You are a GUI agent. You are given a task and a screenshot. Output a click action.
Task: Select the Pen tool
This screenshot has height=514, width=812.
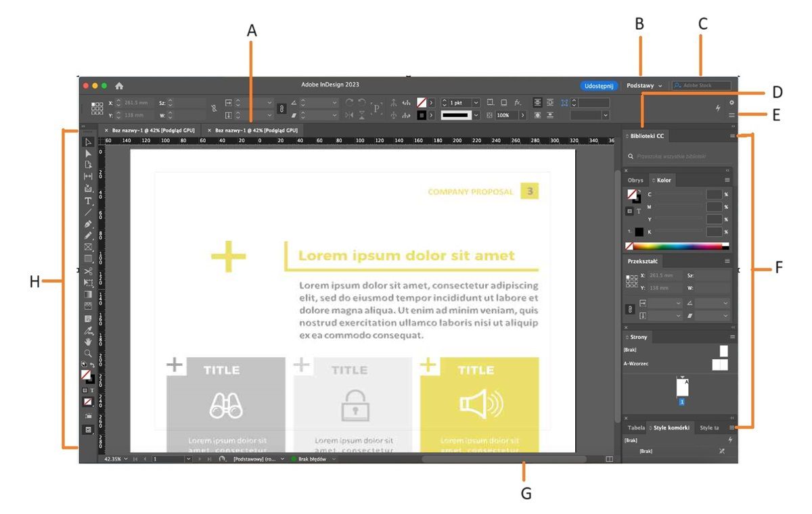[x=89, y=225]
